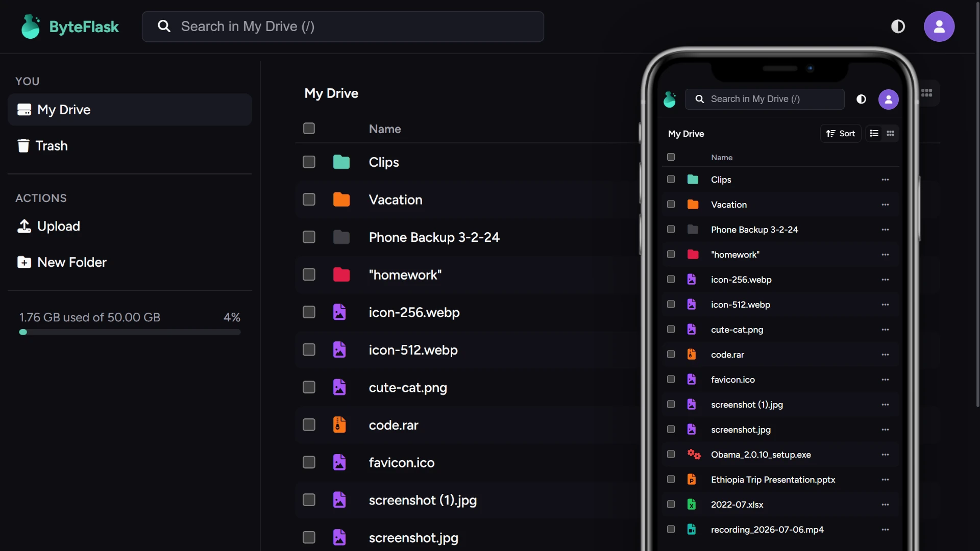Screen dimensions: 980x551
Task: Open "homework" folder name in phone mockup
Action: (735, 255)
